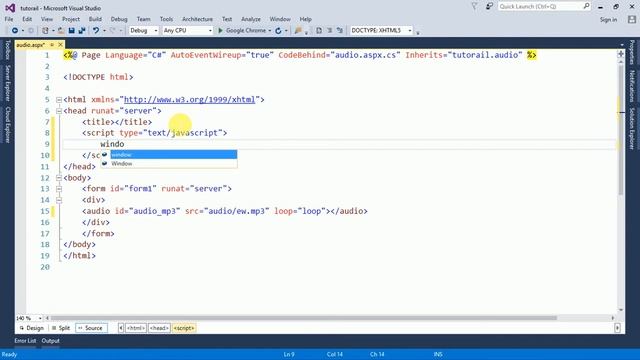Click the <script> tag navigator button

(184, 328)
